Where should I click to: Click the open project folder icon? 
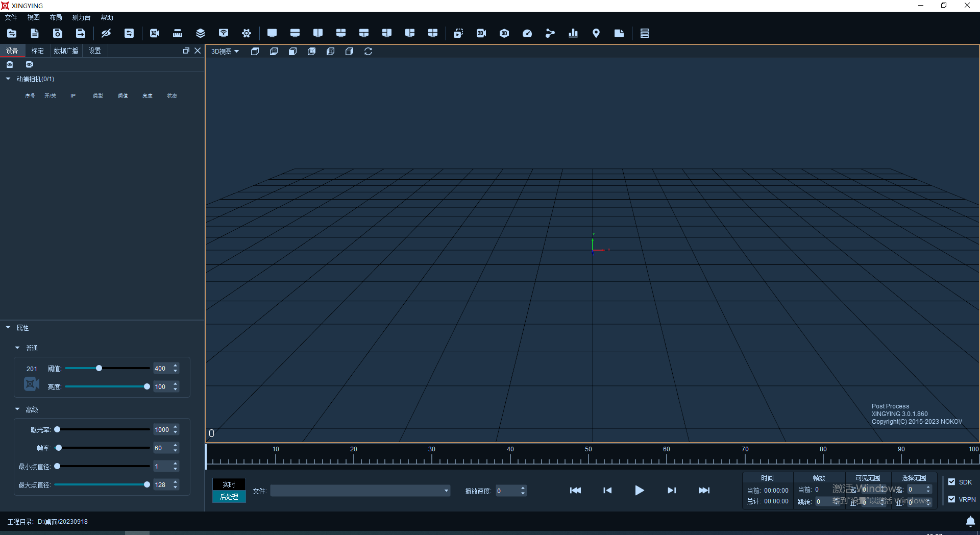[12, 33]
